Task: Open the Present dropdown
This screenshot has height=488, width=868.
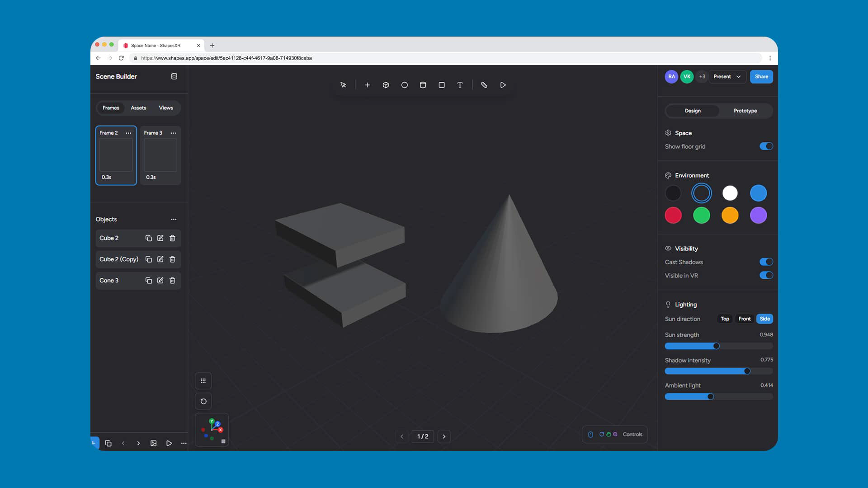Action: pyautogui.click(x=727, y=77)
